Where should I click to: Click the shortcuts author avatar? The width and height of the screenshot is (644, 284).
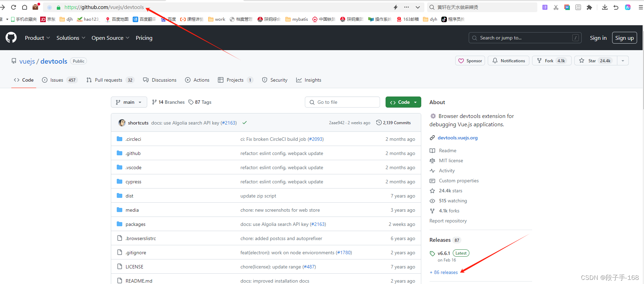[x=122, y=123]
